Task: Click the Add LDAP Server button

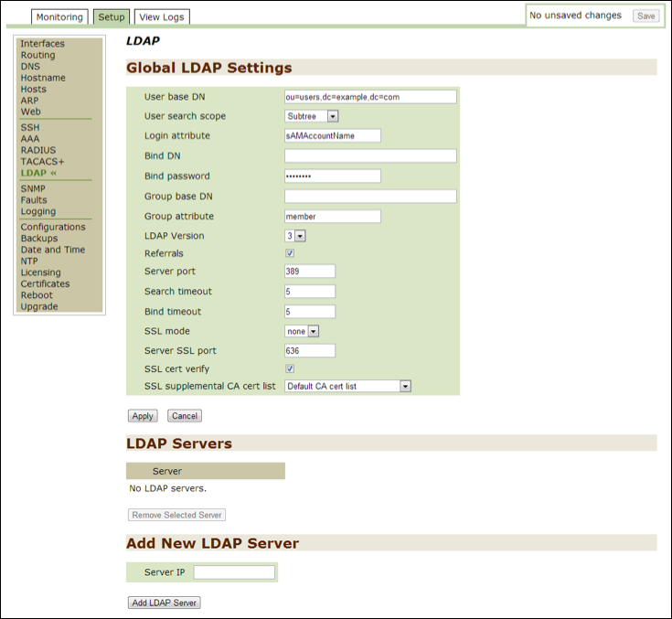Action: (165, 603)
